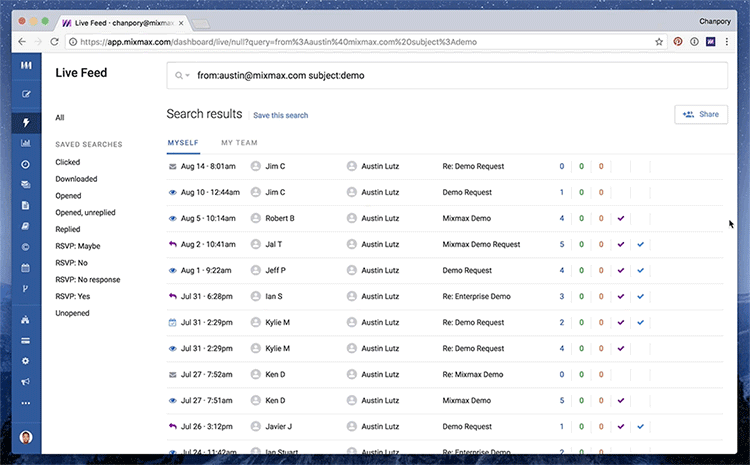Click the 'Robert B' recipient name

[x=280, y=219]
